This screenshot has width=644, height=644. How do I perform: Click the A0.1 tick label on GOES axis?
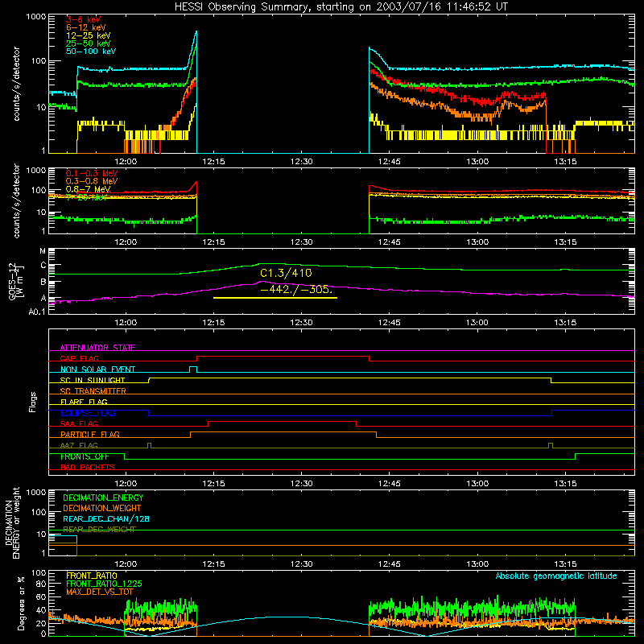point(36,312)
